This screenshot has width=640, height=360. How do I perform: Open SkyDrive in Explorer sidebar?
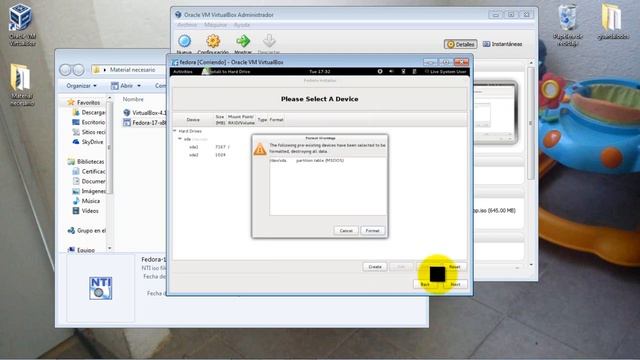pos(88,142)
